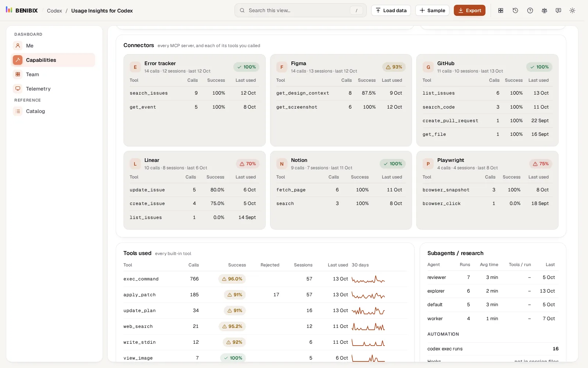The image size is (588, 368).
Task: Select the update_issue tool row
Action: (x=194, y=190)
